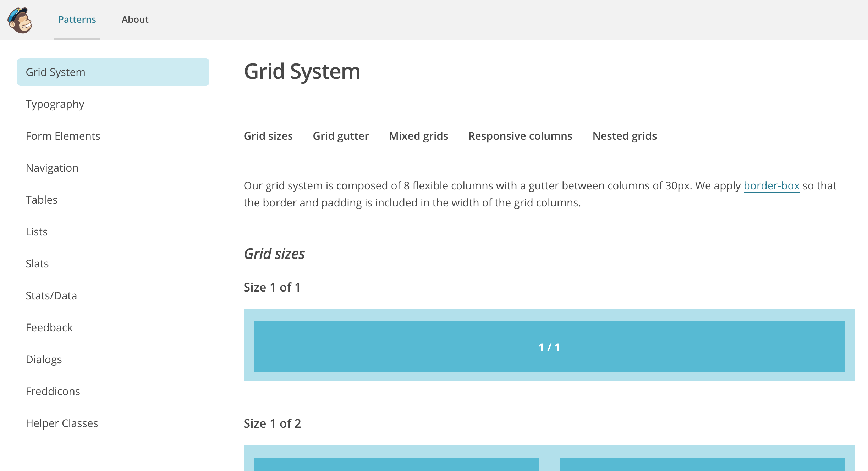Open the Lists pattern page
Screen dimensions: 868x471
point(37,232)
